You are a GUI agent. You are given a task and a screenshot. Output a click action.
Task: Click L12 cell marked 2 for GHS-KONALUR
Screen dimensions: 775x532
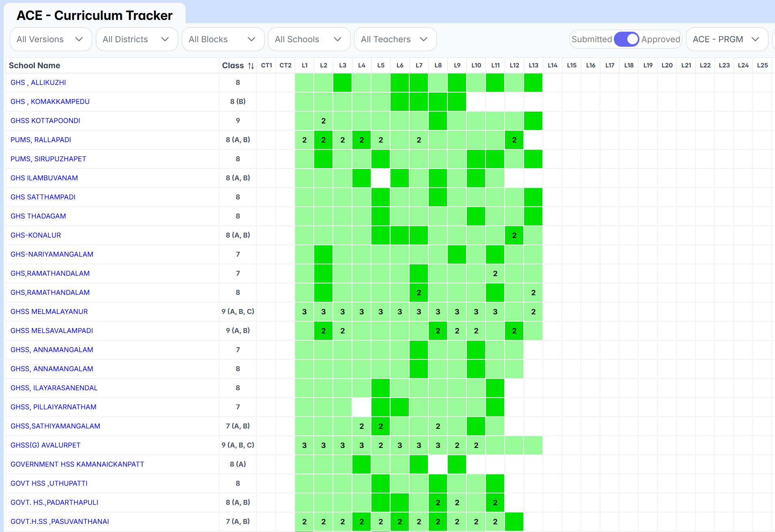coord(514,236)
